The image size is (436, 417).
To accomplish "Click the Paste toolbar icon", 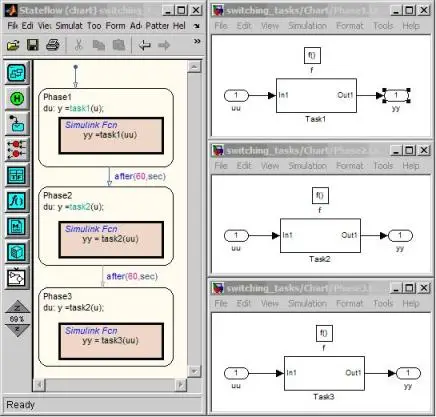I will click(x=119, y=45).
